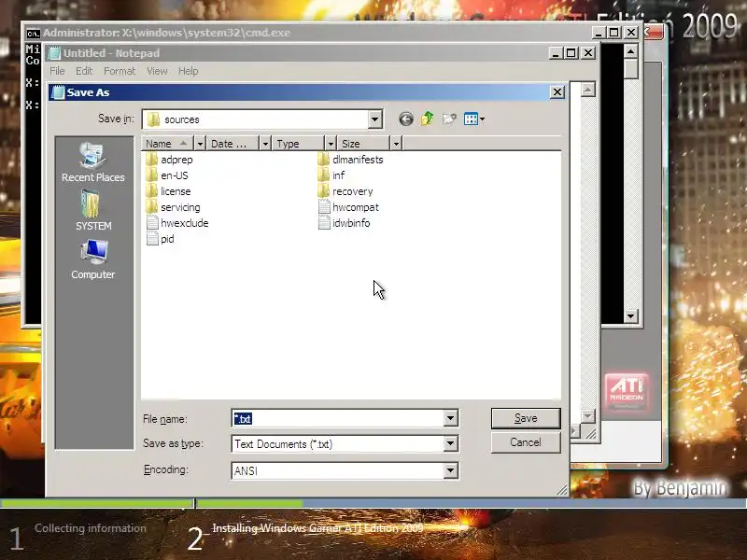Open the Name column filter arrow
The width and height of the screenshot is (747, 560).
(x=200, y=144)
